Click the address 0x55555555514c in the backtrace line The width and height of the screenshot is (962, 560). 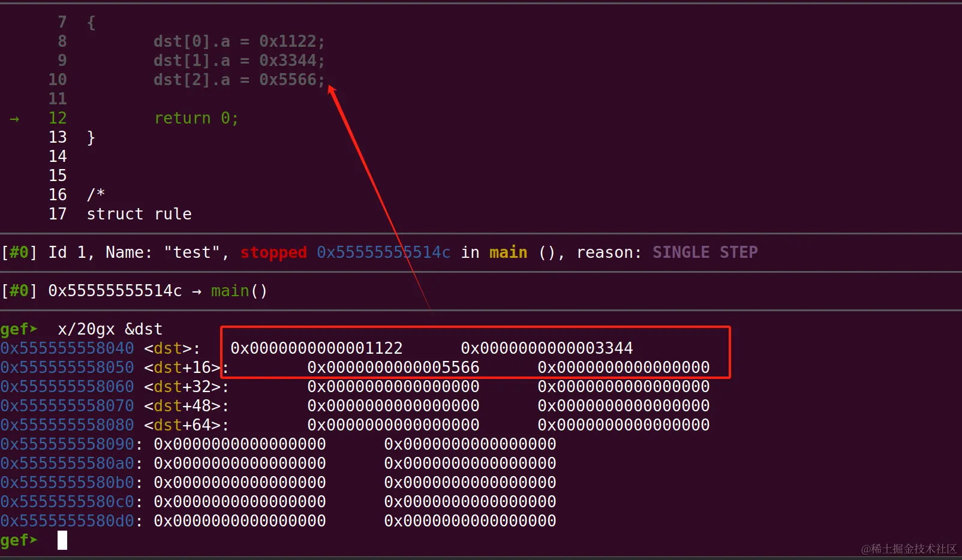pos(115,291)
